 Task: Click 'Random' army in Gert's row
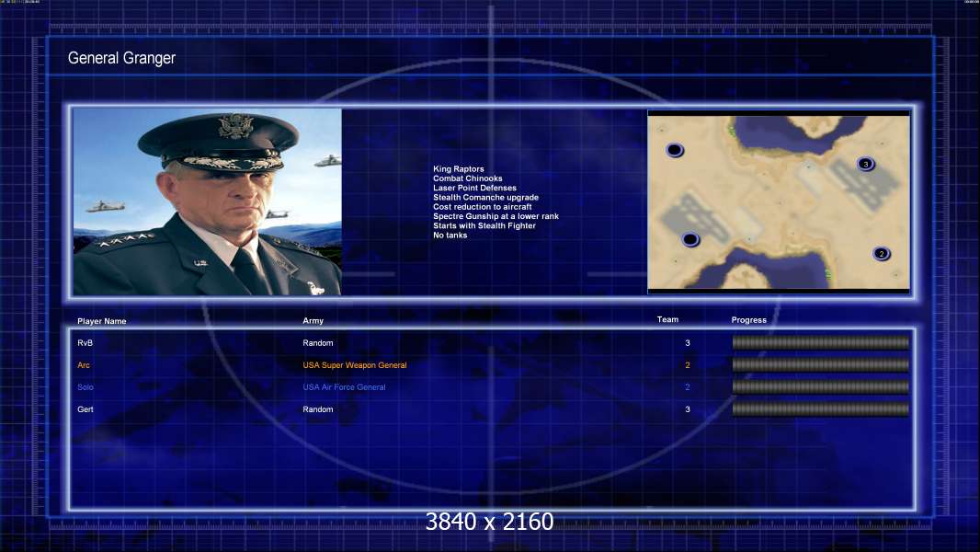[x=317, y=409]
